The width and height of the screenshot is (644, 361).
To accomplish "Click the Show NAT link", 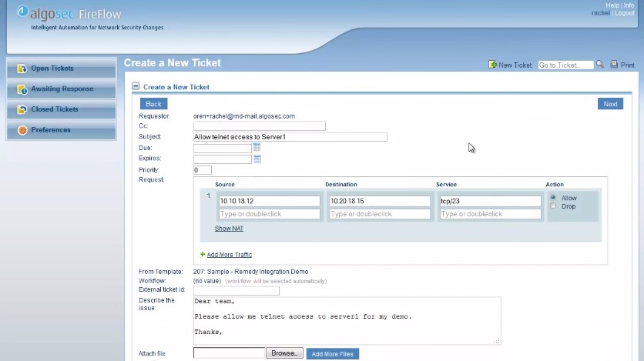I will tap(230, 229).
